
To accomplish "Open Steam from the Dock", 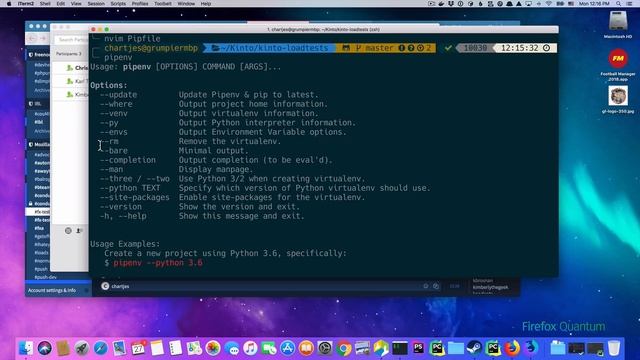I will coord(474,348).
